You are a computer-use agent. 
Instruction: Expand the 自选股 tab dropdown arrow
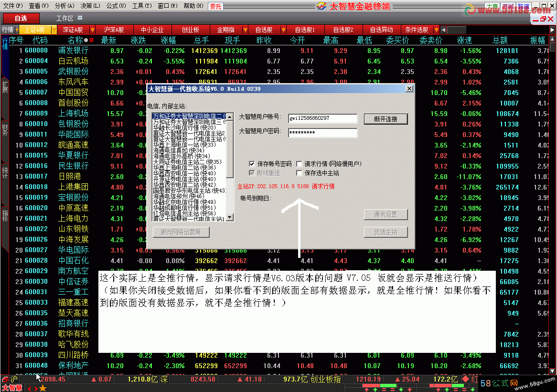click(283, 30)
